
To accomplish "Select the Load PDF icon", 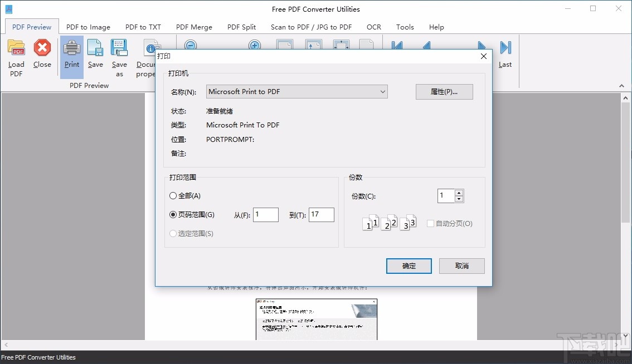I will [16, 53].
